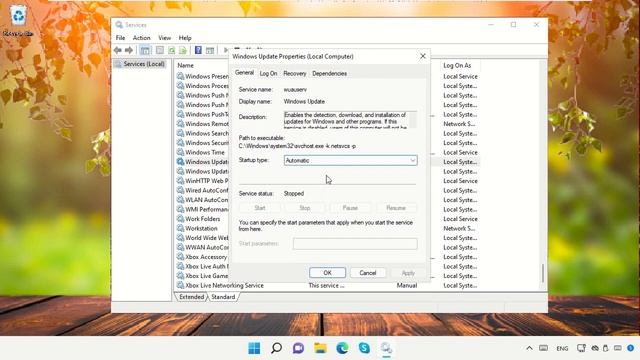Select the Xbox Live Game service name
Image resolution: width=640 pixels, height=360 pixels.
tap(207, 276)
